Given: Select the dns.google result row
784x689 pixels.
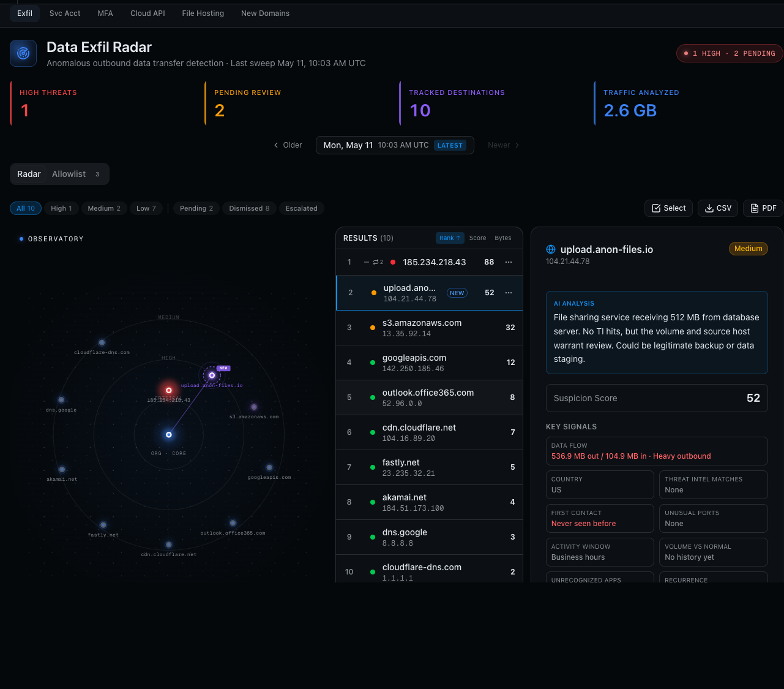Looking at the screenshot, I should [429, 537].
